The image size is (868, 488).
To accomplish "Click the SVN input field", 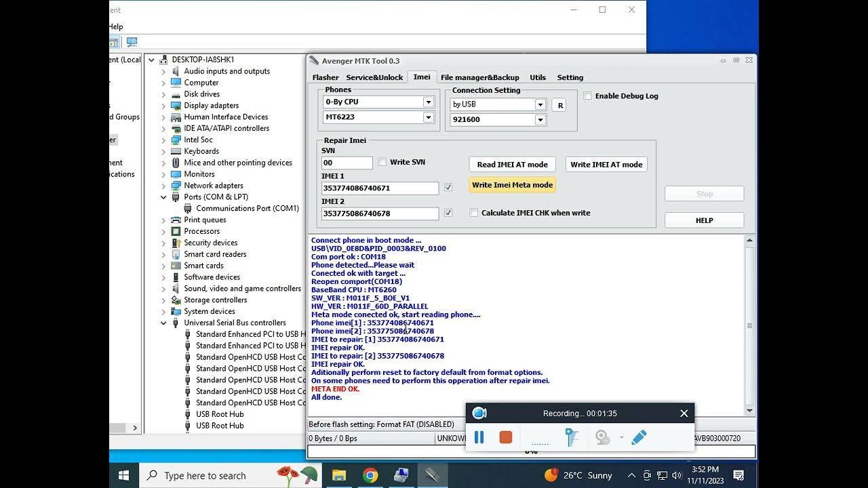I will pyautogui.click(x=347, y=163).
